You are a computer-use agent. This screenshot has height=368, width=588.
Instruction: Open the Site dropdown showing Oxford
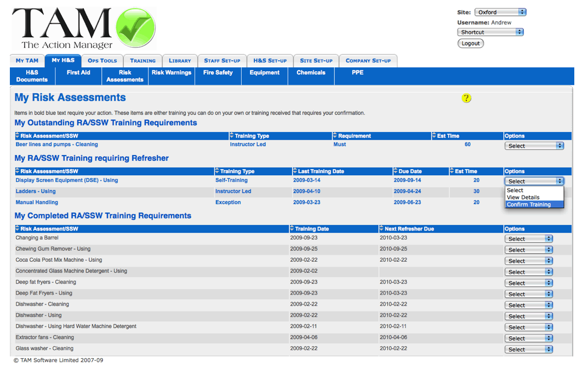(x=500, y=12)
